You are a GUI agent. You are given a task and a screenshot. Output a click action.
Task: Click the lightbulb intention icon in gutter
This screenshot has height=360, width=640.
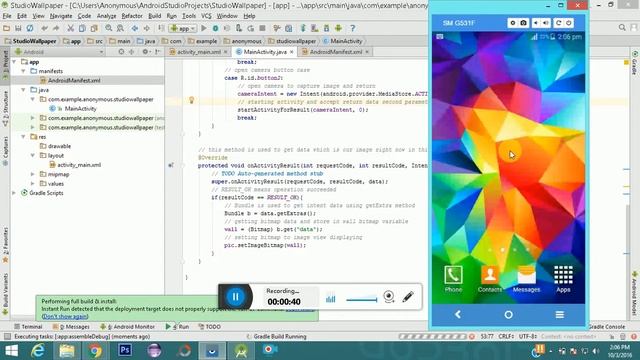click(191, 100)
